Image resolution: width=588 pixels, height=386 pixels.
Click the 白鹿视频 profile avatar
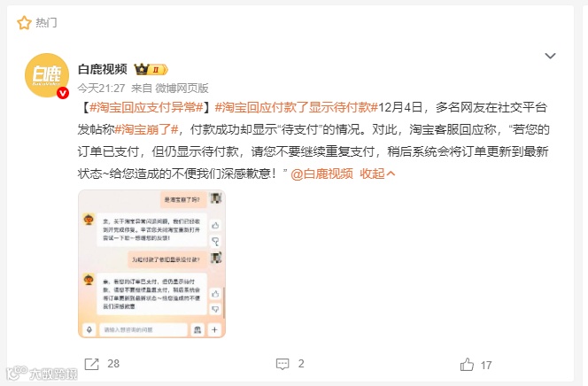pyautogui.click(x=47, y=75)
